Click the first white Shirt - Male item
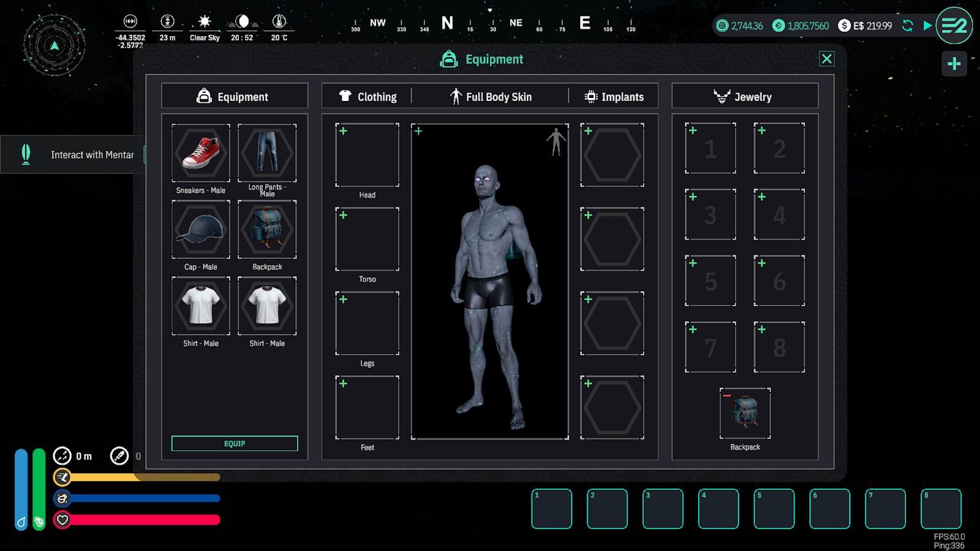Image resolution: width=980 pixels, height=551 pixels. pos(201,305)
